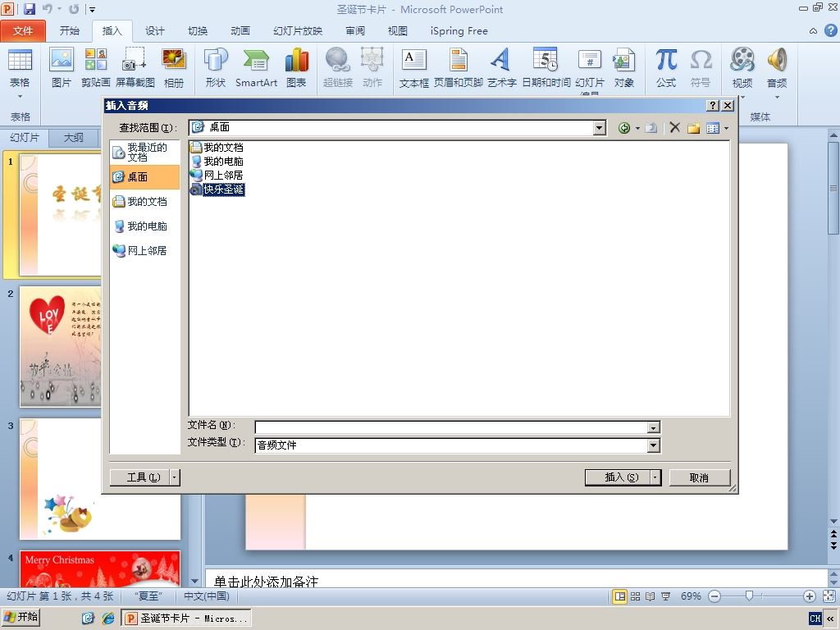Click the WordArt icon
This screenshot has height=630, width=840.
tap(501, 59)
